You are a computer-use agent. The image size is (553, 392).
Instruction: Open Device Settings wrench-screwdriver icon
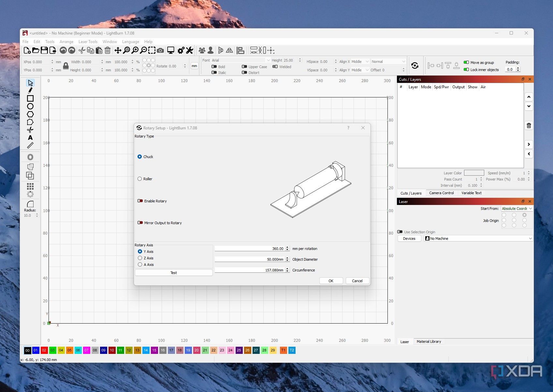(189, 50)
